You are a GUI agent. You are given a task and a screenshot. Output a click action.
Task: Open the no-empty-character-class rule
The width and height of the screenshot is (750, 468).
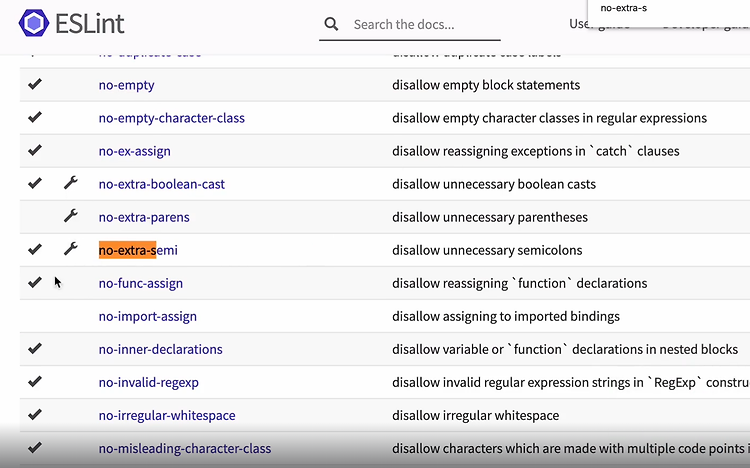(171, 118)
